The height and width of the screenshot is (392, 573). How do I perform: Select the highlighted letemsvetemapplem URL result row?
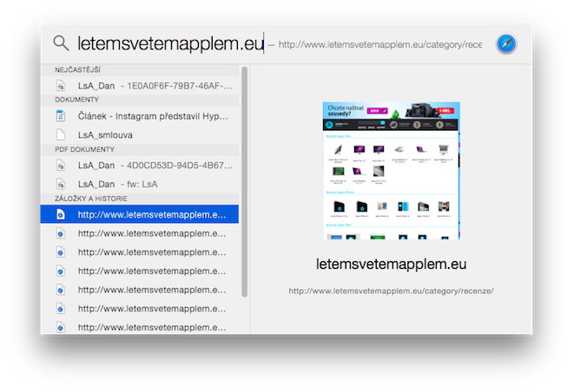140,214
